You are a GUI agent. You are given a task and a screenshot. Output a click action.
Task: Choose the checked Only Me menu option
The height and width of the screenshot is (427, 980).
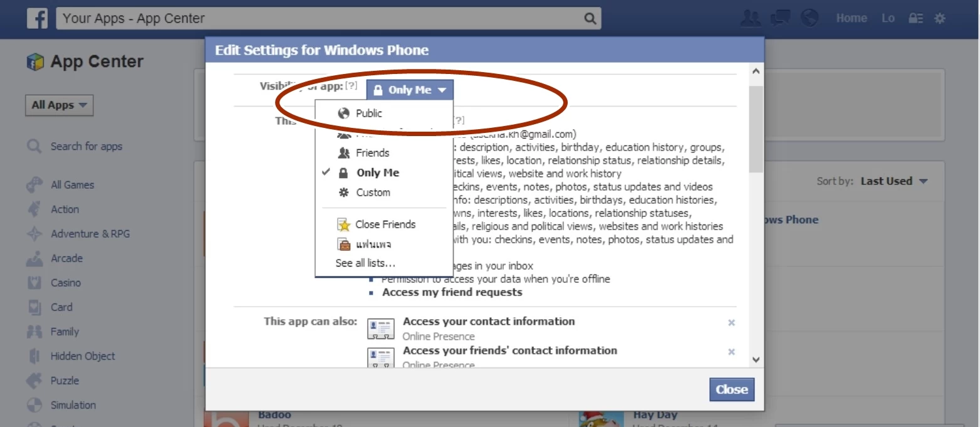pos(383,173)
